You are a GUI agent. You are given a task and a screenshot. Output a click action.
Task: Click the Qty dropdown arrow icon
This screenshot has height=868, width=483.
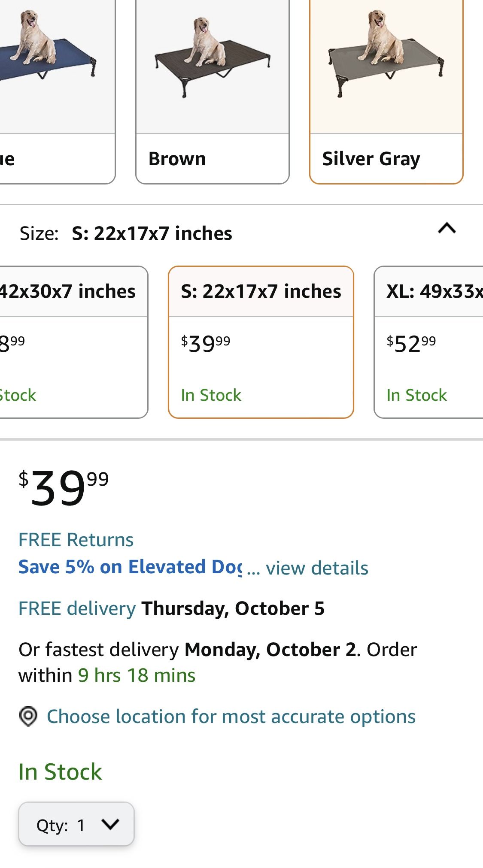pos(110,824)
